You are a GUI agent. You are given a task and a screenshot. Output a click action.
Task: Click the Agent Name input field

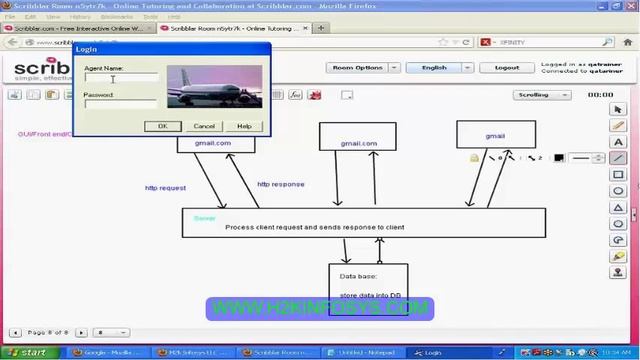[121, 78]
